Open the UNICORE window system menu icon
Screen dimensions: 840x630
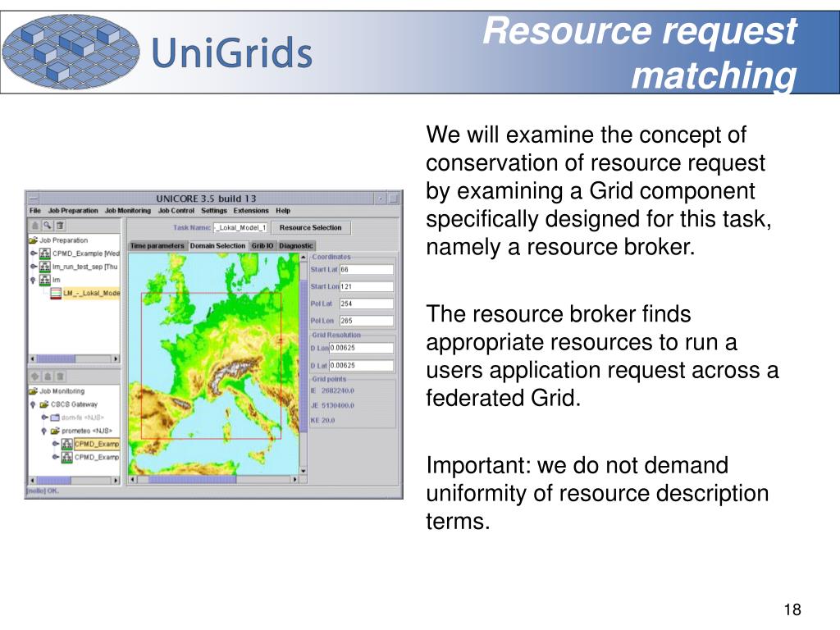[33, 199]
